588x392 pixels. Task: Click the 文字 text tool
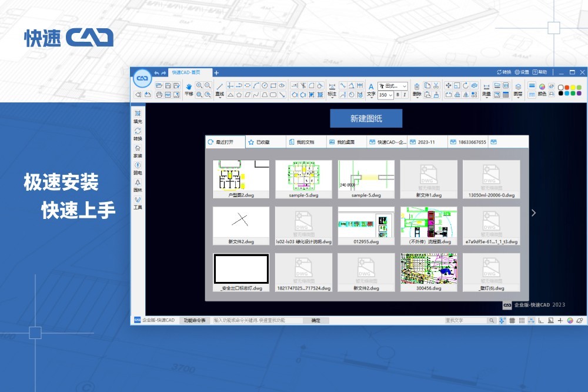pyautogui.click(x=371, y=89)
